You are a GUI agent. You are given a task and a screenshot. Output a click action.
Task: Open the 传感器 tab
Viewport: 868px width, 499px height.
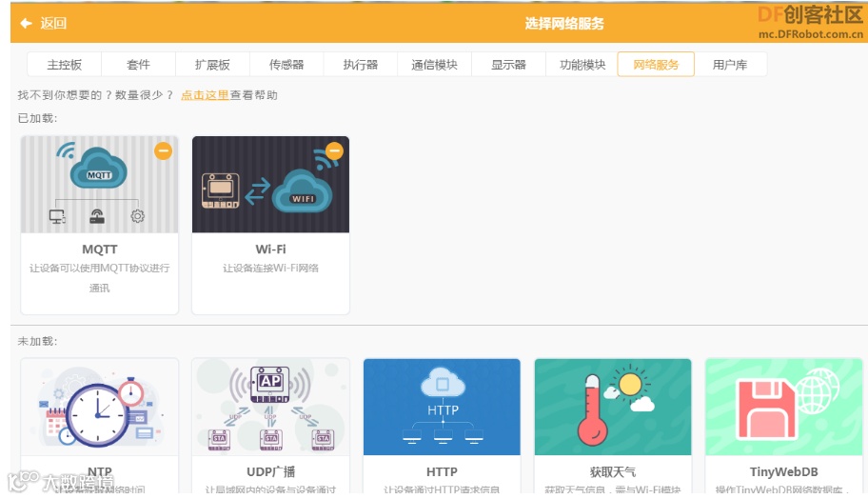(x=286, y=64)
